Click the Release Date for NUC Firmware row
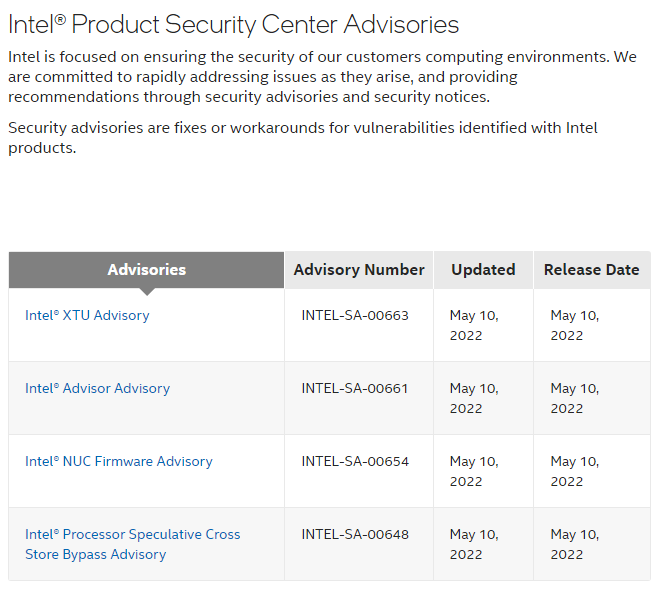The image size is (660, 589). [x=574, y=471]
